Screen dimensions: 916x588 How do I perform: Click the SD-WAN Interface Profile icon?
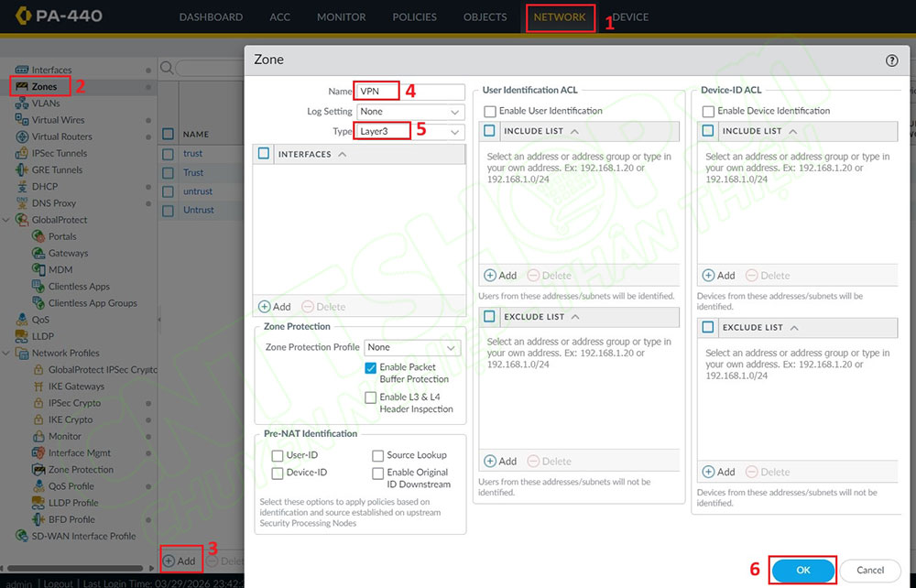(x=22, y=536)
